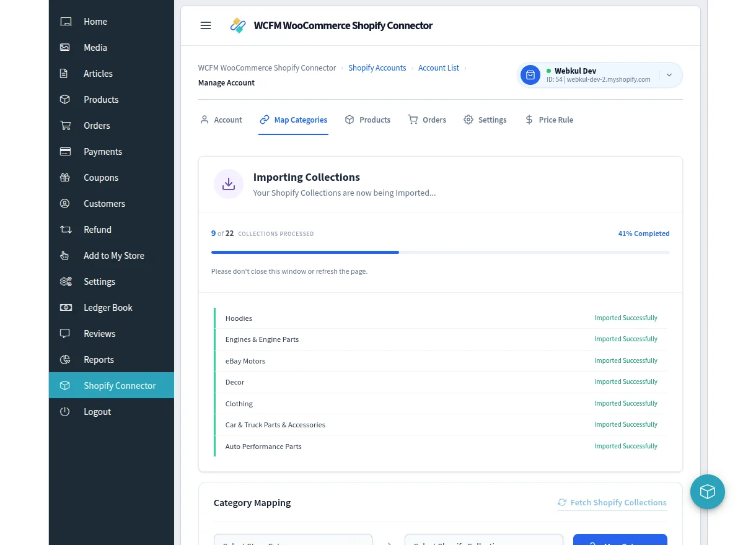756x545 pixels.
Task: Click the Map Categories link icon
Action: pyautogui.click(x=265, y=120)
